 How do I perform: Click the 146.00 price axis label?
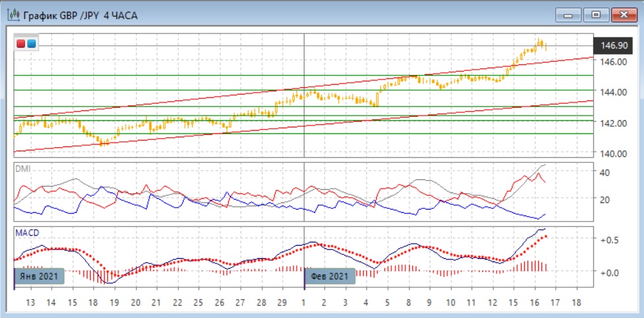pyautogui.click(x=613, y=61)
